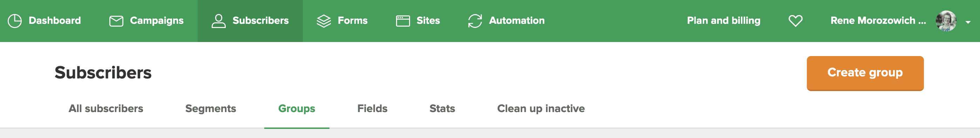Open the Fields tab
Screen dimensions: 980x138
[372, 109]
